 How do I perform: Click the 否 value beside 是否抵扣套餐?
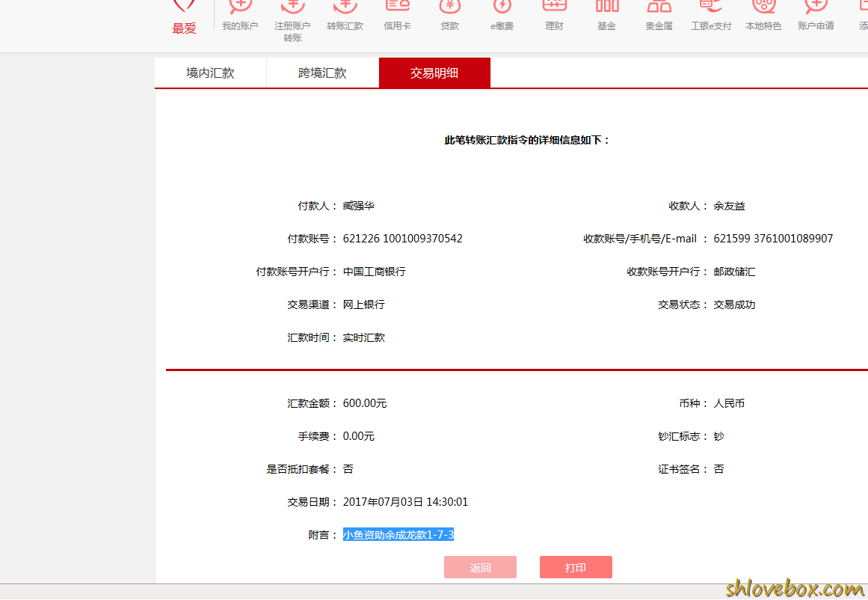pos(348,469)
